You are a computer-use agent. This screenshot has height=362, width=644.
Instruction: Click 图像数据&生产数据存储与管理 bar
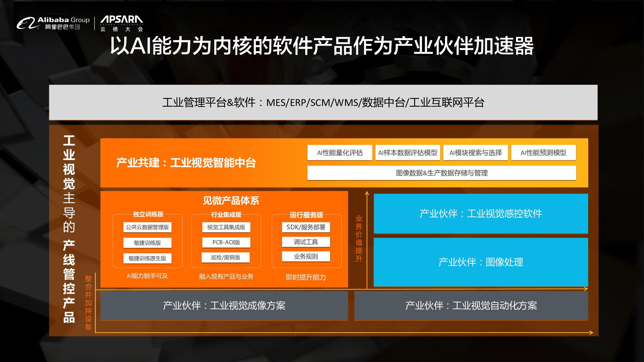tap(441, 173)
